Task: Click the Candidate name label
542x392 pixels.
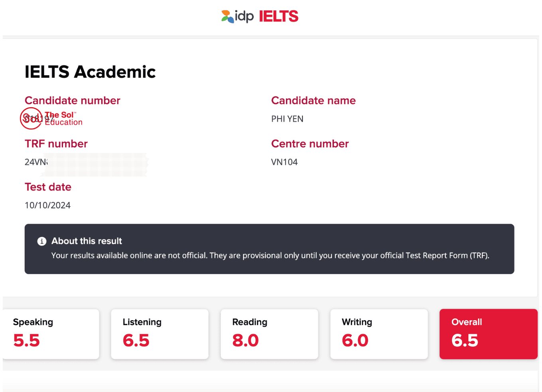Action: coord(313,101)
